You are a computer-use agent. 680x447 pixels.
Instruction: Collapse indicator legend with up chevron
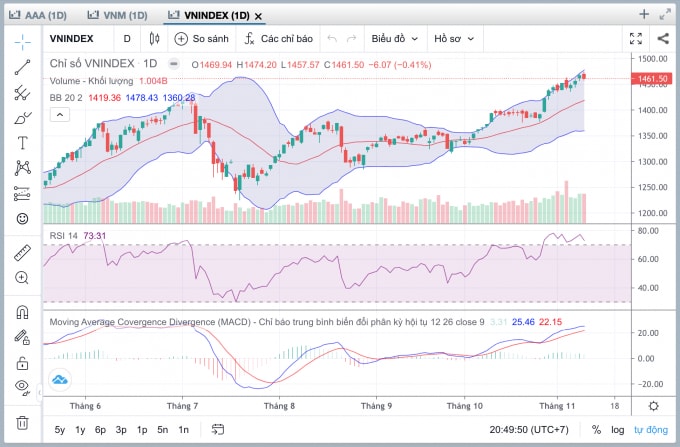tap(60, 115)
